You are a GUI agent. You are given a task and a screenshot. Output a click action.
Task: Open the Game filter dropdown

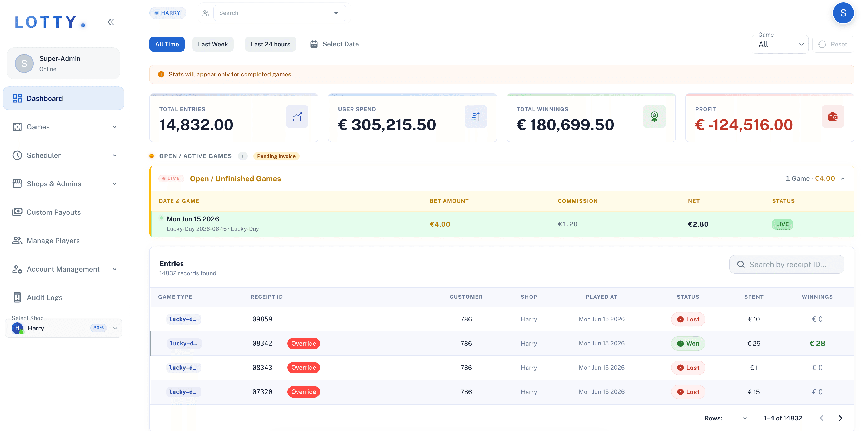780,45
